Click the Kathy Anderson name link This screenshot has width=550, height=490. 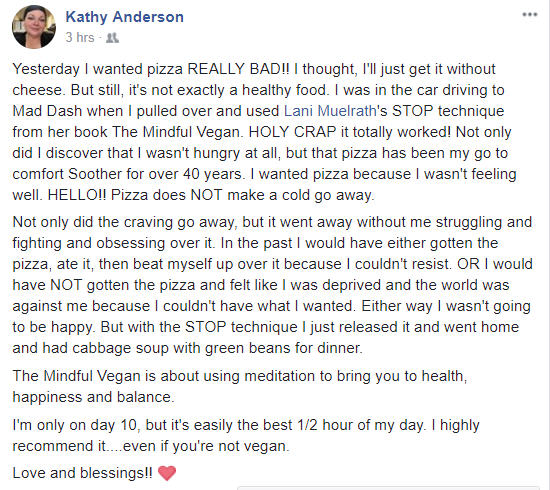(x=125, y=17)
